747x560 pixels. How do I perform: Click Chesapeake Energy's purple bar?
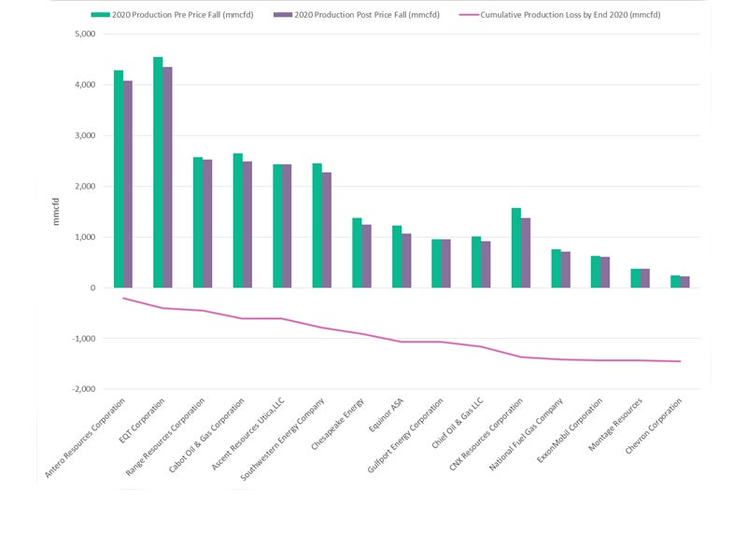pyautogui.click(x=367, y=256)
